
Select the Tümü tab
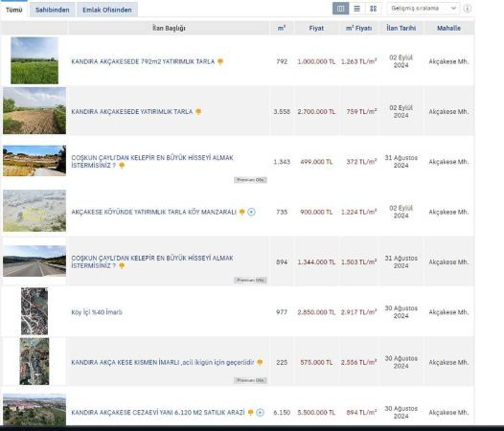pyautogui.click(x=14, y=10)
